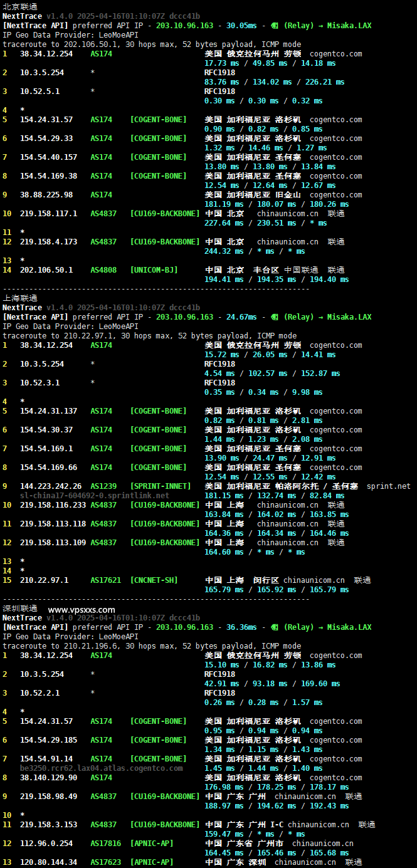This screenshot has height=868, width=417.
Task: Click hop IP 219.158.113.109
Action: 53,543
